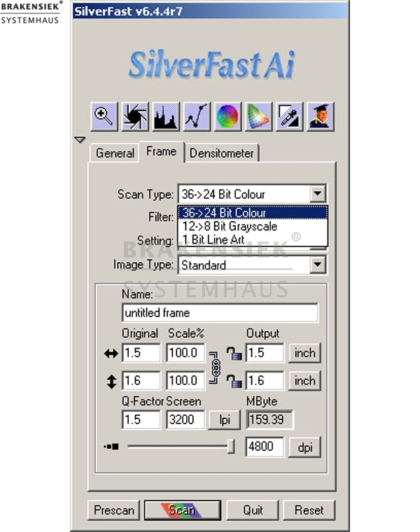Click the Auto-Adjust aperture icon
The image size is (420, 532).
point(134,116)
